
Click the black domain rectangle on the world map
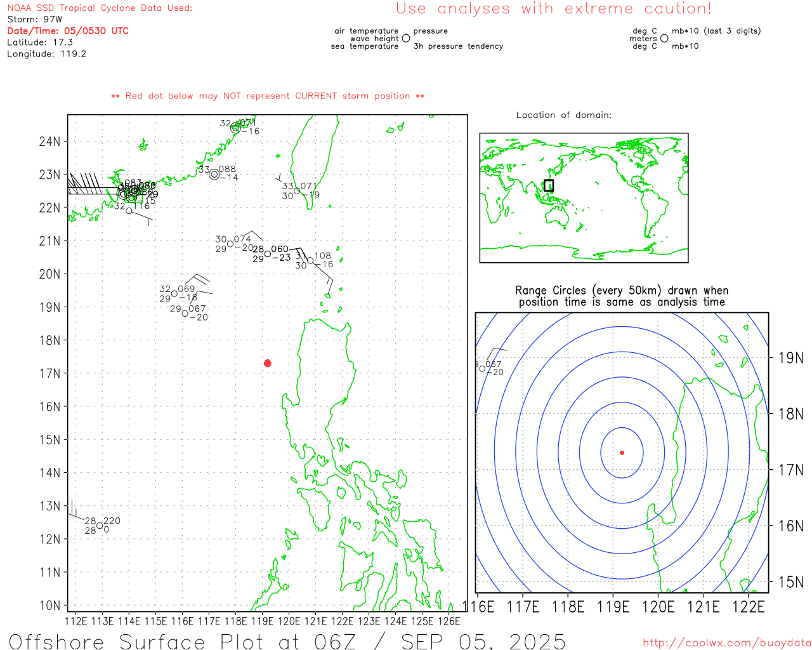(x=549, y=185)
